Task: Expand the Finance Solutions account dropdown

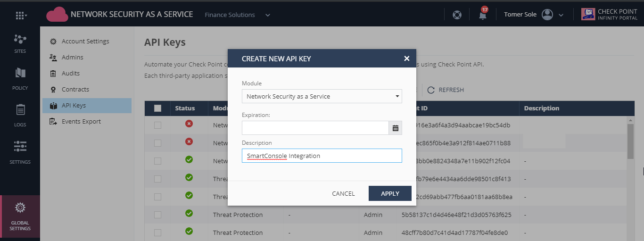Action: click(x=268, y=15)
